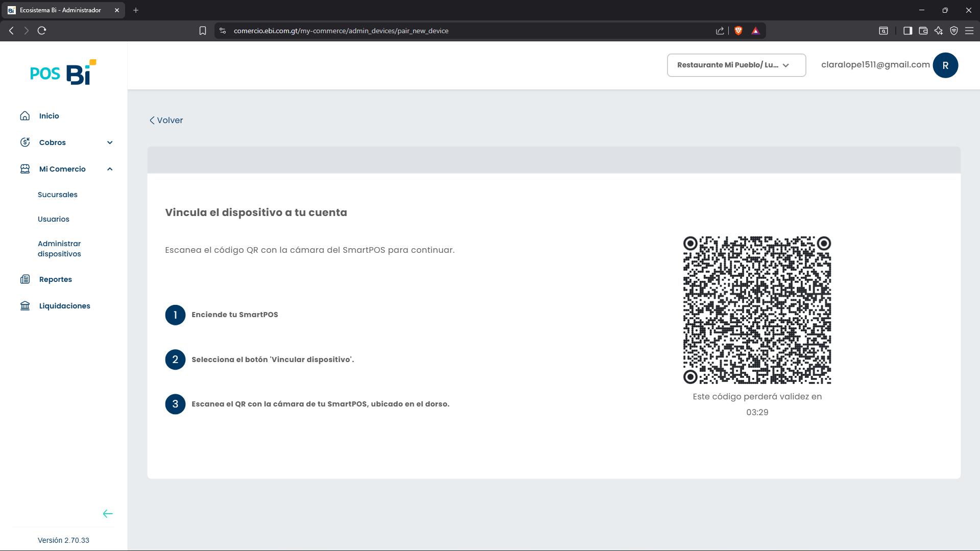Navigate to Inicio
Image resolution: width=980 pixels, height=551 pixels.
click(49, 116)
